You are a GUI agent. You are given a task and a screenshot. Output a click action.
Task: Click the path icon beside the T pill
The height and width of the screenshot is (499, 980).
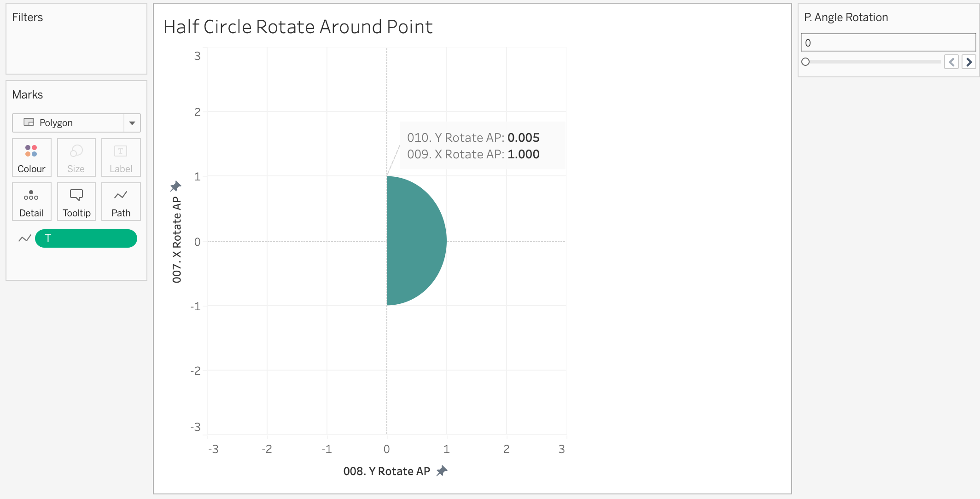tap(25, 238)
